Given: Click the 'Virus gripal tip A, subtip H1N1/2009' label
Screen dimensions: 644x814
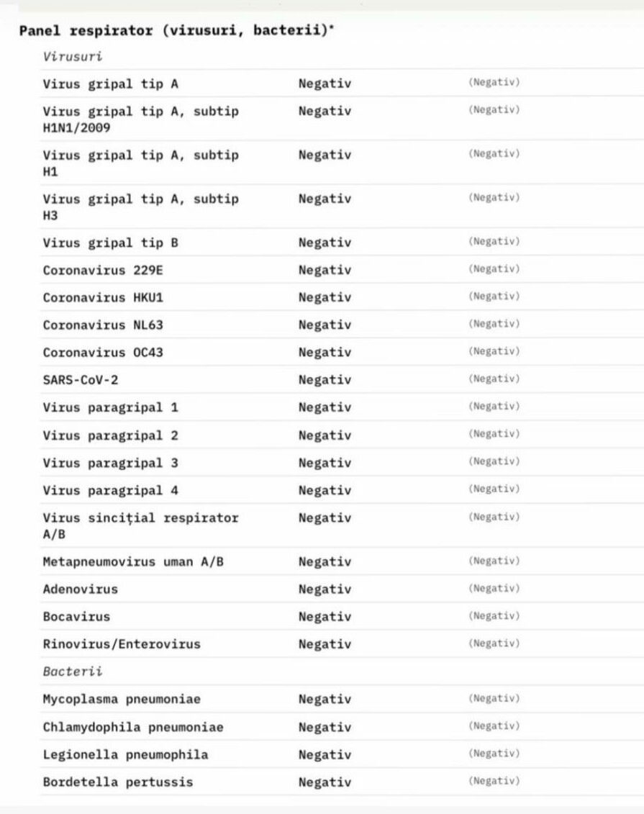Looking at the screenshot, I should pyautogui.click(x=140, y=119).
